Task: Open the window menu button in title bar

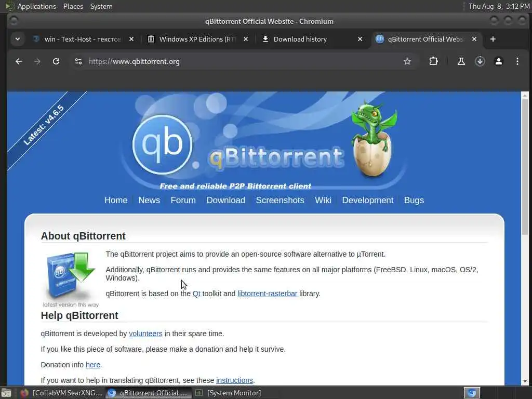Action: click(x=13, y=21)
